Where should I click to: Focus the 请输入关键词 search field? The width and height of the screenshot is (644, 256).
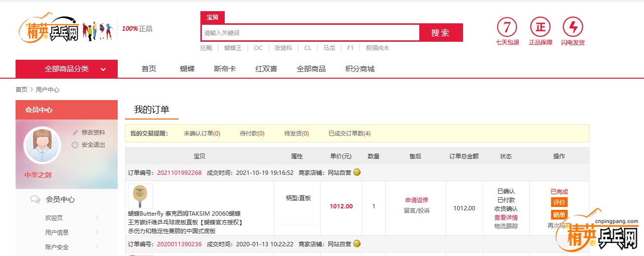tap(310, 33)
